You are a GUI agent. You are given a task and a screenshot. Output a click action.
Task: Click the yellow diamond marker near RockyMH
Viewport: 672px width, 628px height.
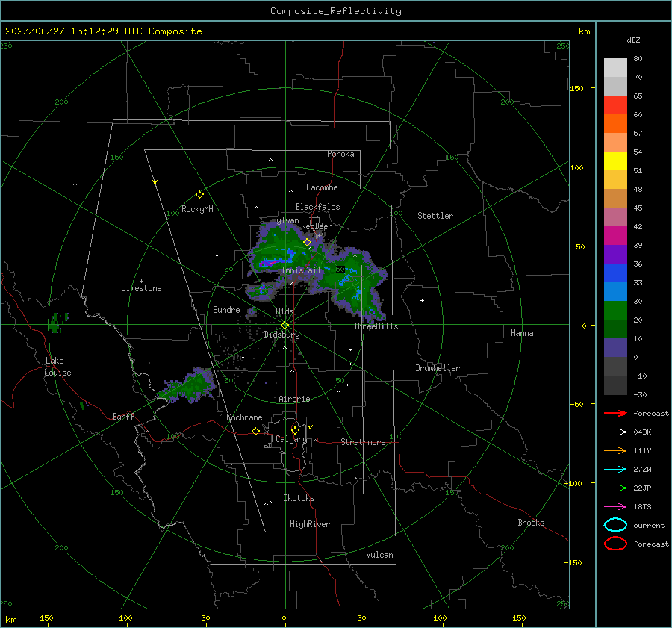pos(199,195)
